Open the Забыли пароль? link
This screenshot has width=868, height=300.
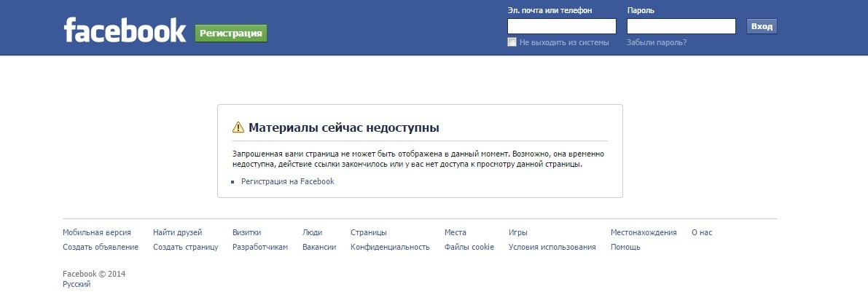656,42
